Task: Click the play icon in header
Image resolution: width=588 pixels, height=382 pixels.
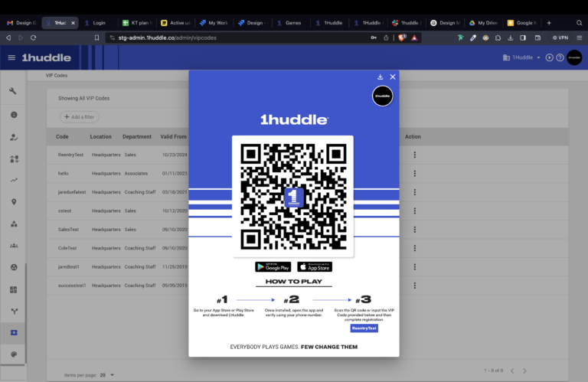Action: [x=549, y=57]
